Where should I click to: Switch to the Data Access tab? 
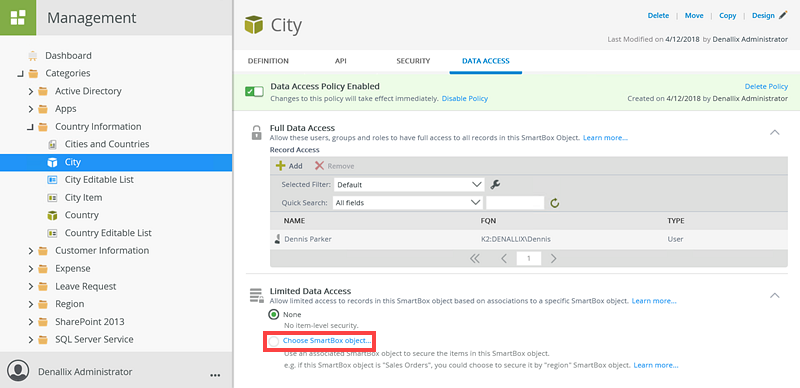[x=486, y=61]
